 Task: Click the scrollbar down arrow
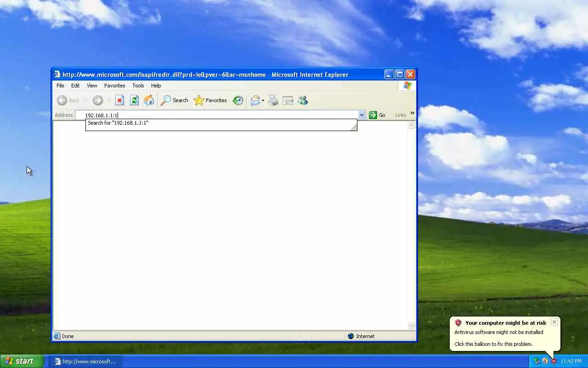pyautogui.click(x=412, y=326)
